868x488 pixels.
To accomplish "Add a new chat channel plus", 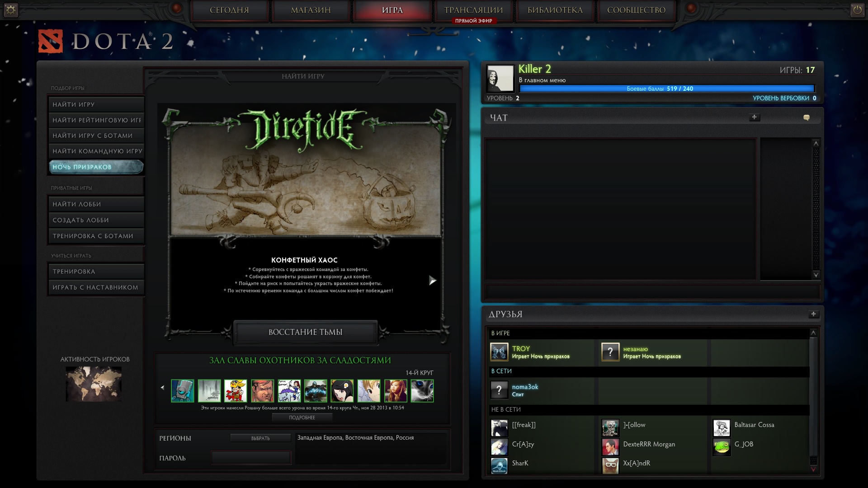I will [754, 117].
